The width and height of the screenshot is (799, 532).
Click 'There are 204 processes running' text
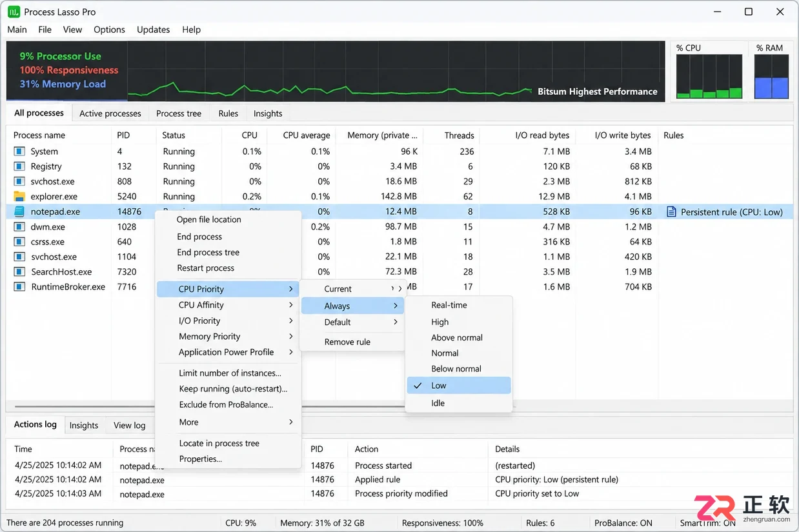click(65, 523)
